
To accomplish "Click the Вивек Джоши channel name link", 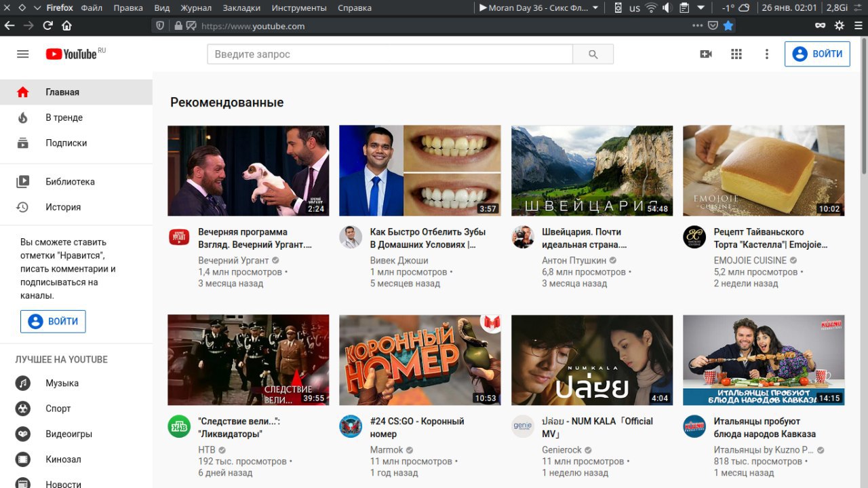I will coord(399,261).
